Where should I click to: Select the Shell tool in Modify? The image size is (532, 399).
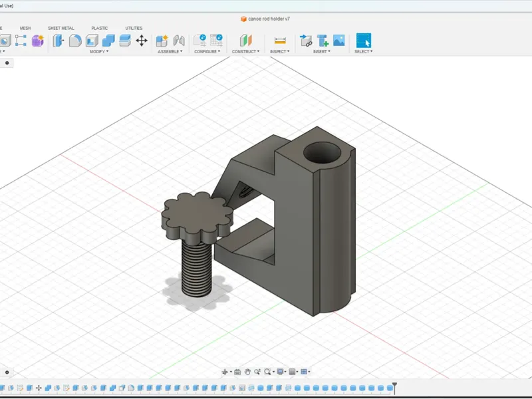pyautogui.click(x=92, y=41)
